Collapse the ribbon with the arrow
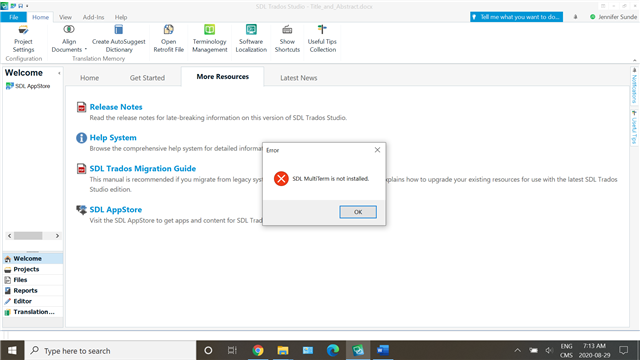 pyautogui.click(x=635, y=60)
